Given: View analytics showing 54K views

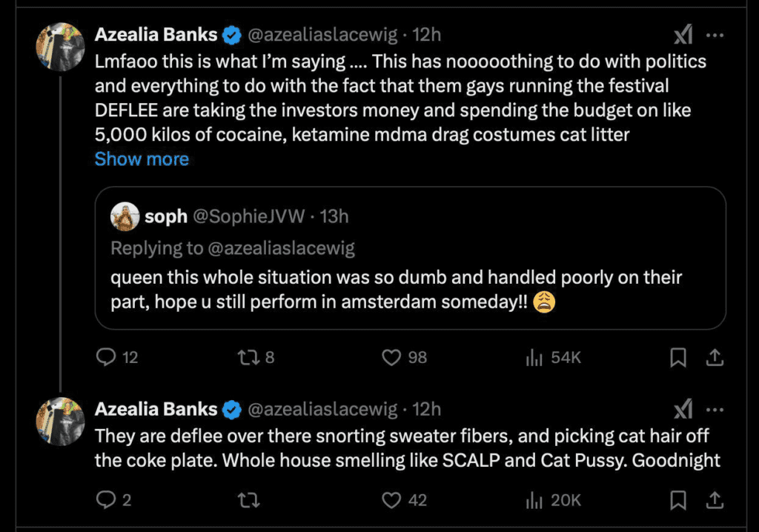Looking at the screenshot, I should pos(553,357).
